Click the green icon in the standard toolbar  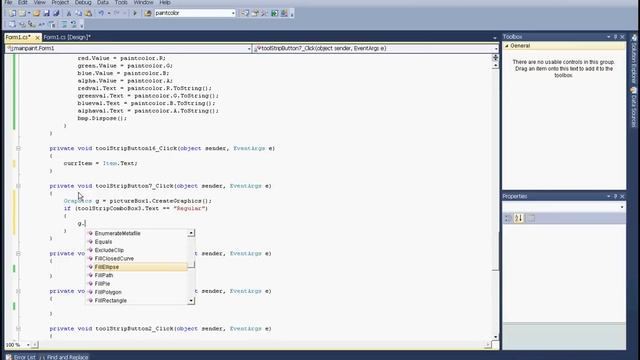pyautogui.click(x=275, y=13)
